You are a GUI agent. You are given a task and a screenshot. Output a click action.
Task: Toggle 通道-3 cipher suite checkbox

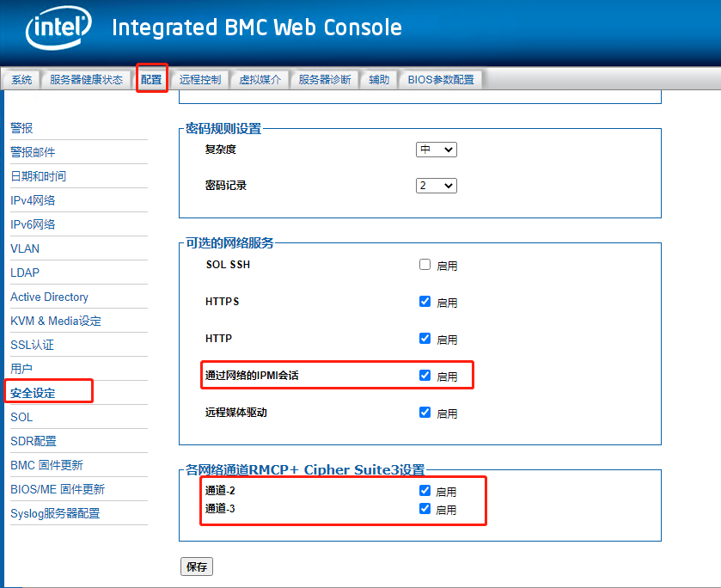click(x=425, y=509)
